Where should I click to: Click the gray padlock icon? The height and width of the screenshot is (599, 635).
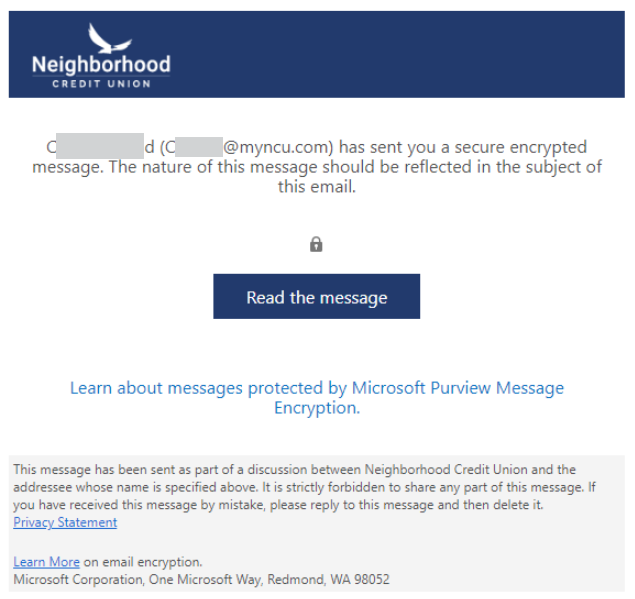pos(316,244)
